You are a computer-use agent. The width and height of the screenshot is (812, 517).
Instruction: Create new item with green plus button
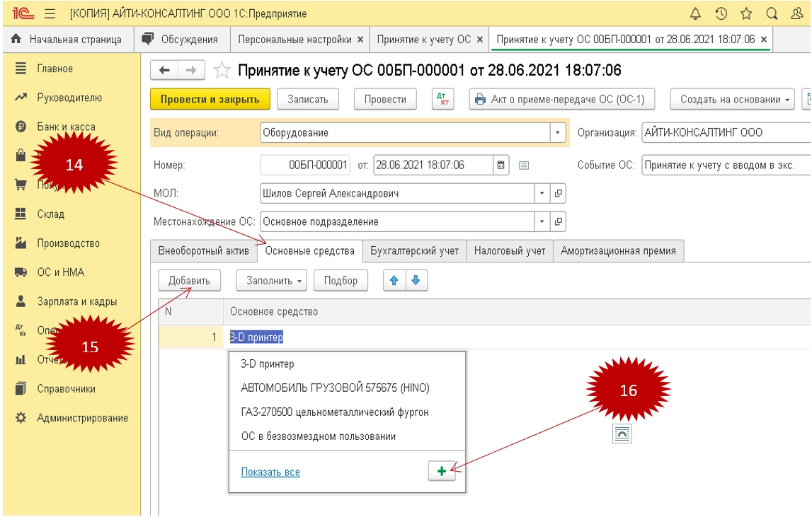pos(442,471)
